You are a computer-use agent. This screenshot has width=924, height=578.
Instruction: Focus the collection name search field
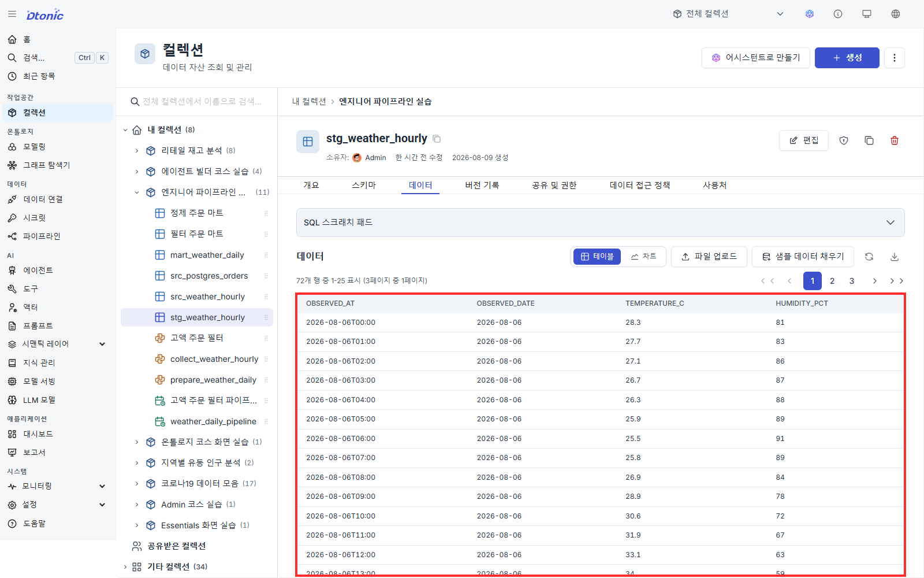(x=196, y=102)
